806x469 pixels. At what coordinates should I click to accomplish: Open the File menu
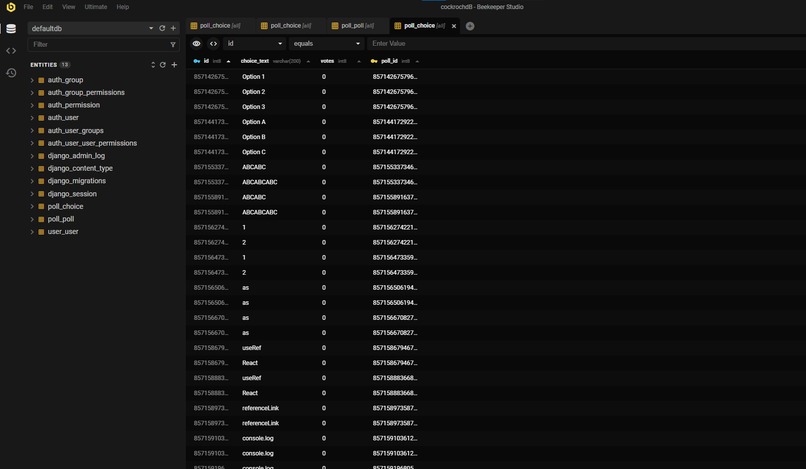pyautogui.click(x=28, y=7)
